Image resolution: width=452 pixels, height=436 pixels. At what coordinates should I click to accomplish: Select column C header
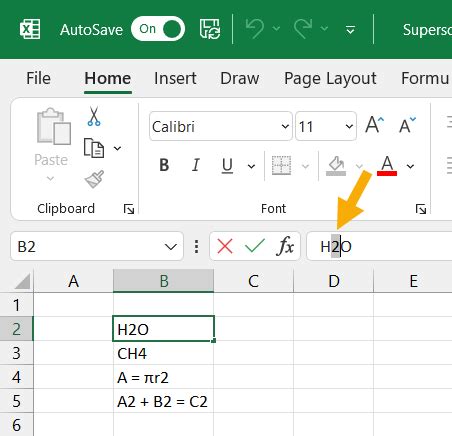point(253,281)
